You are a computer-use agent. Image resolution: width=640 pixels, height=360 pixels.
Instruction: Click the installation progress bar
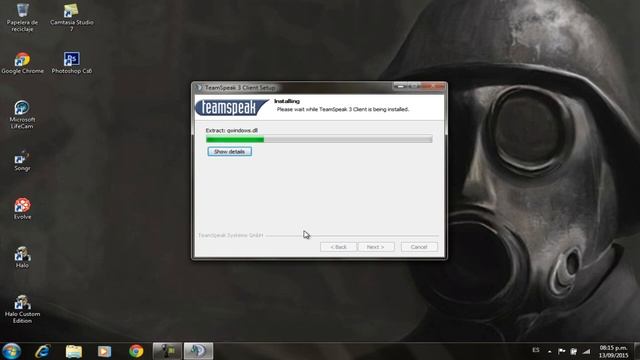tap(319, 140)
